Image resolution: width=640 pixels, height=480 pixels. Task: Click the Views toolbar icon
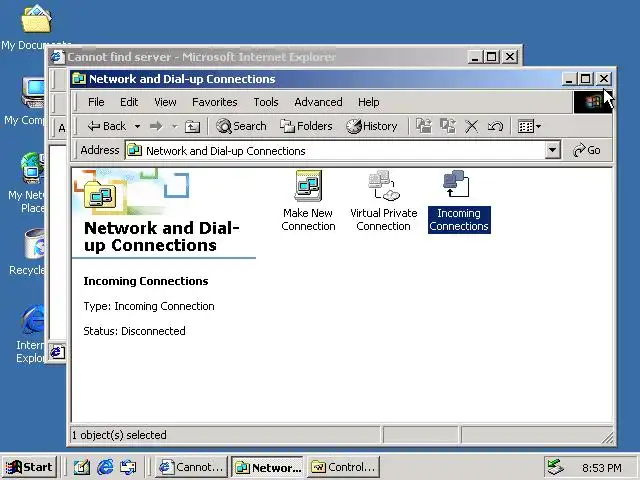[526, 126]
